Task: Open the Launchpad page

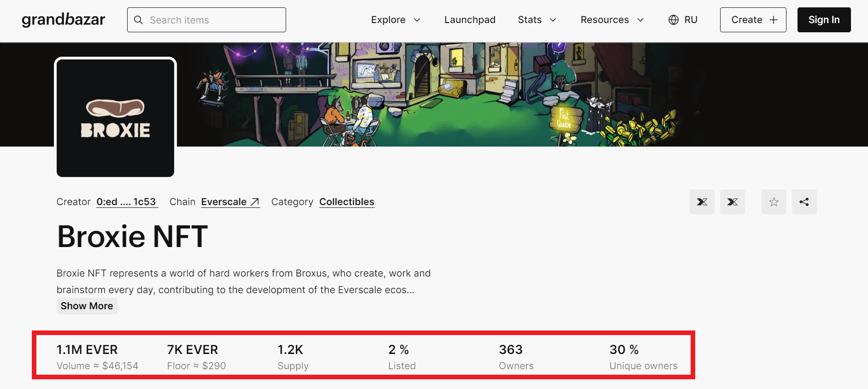Action: (x=470, y=20)
